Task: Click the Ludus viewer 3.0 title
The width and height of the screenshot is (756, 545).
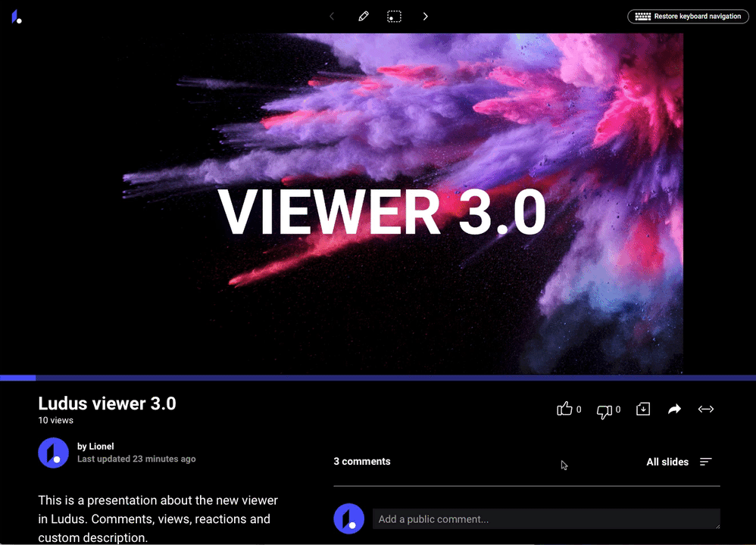Action: [x=107, y=403]
